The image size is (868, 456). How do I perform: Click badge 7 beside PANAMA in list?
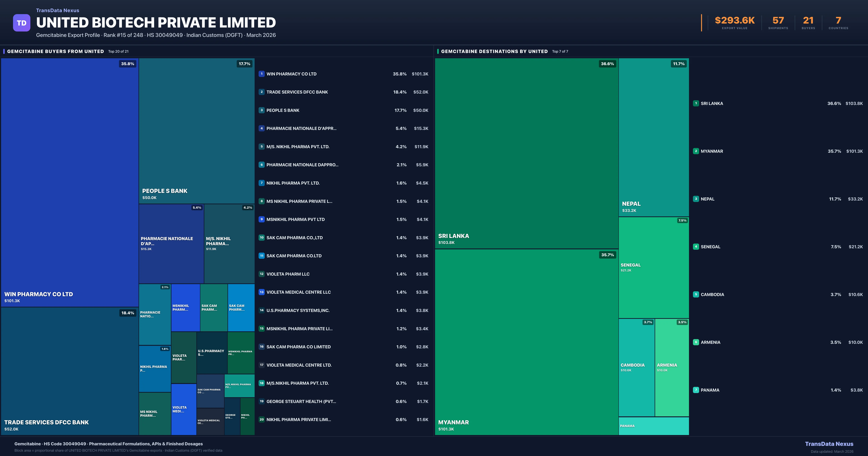696,390
